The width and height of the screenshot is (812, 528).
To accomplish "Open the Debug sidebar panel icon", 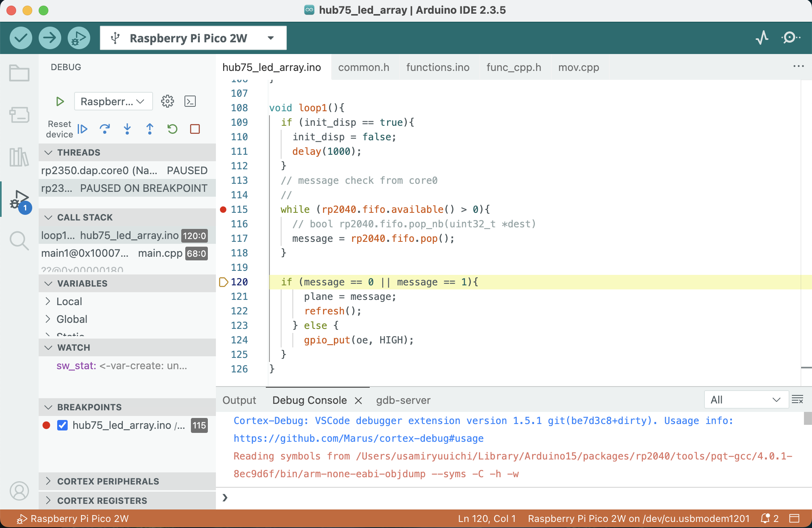I will (x=20, y=200).
